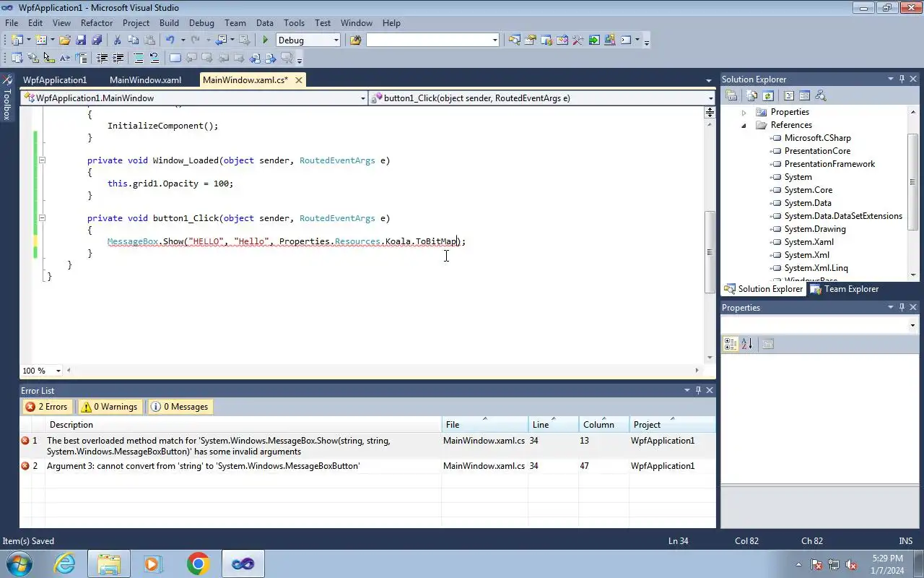Screen dimensions: 924x578
Task: Open the Build menu
Action: click(x=169, y=23)
